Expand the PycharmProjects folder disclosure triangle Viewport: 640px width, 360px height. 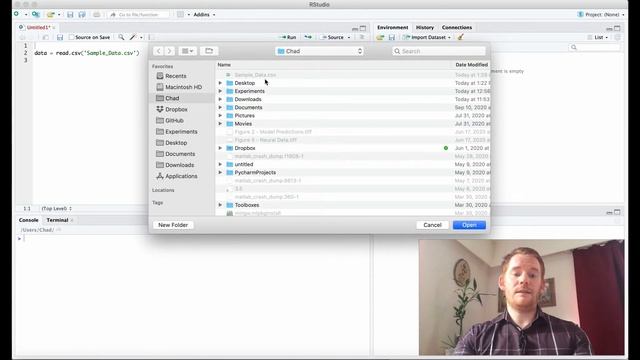pos(220,172)
